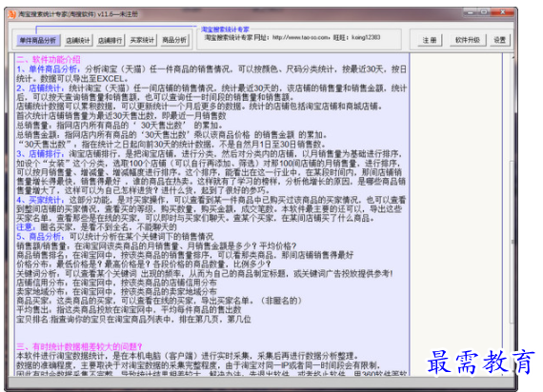Image resolution: width=543 pixels, height=392 pixels.
Task: Minimize the 淘宝搜索统计专家 window
Action: click(x=471, y=12)
